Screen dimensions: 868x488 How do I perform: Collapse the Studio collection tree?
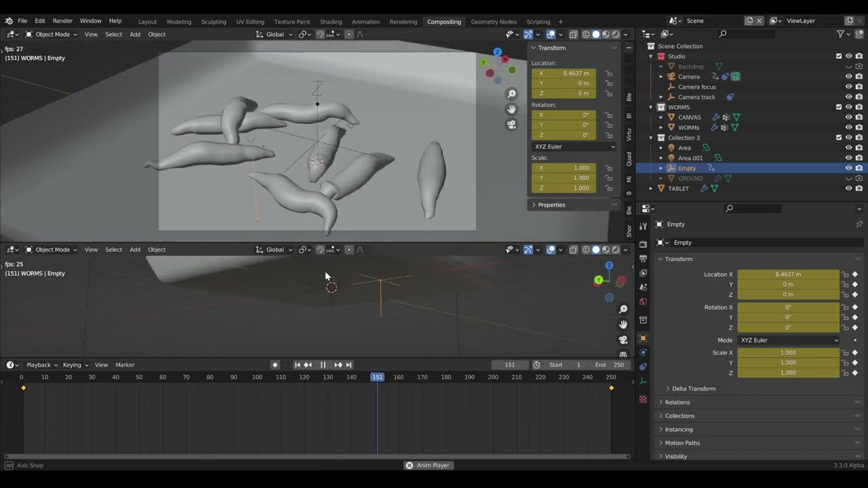651,56
